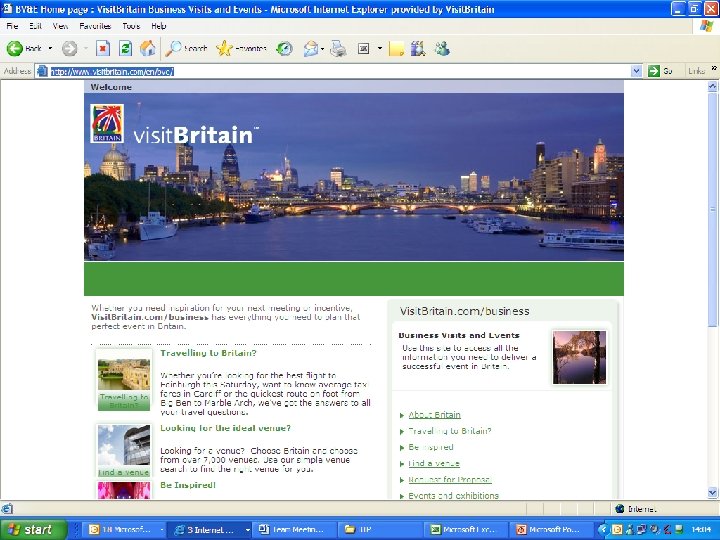This screenshot has height=540, width=720.
Task: Click the system tray clock
Action: (703, 529)
